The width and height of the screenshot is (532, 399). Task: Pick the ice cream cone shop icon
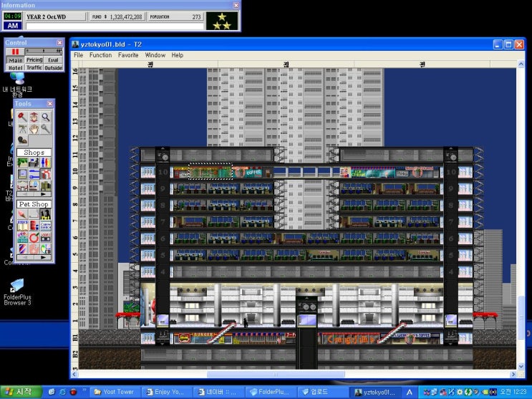(22, 214)
